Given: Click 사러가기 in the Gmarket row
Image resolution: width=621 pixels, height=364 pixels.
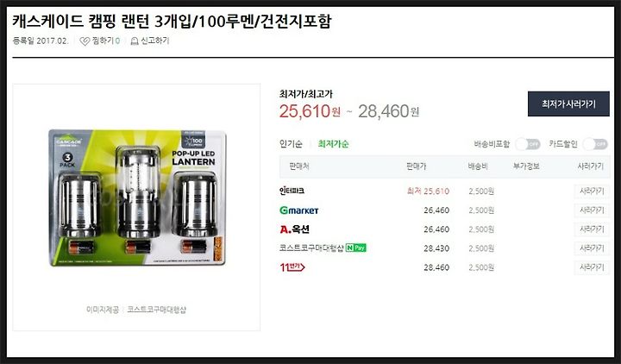Looking at the screenshot, I should 592,210.
